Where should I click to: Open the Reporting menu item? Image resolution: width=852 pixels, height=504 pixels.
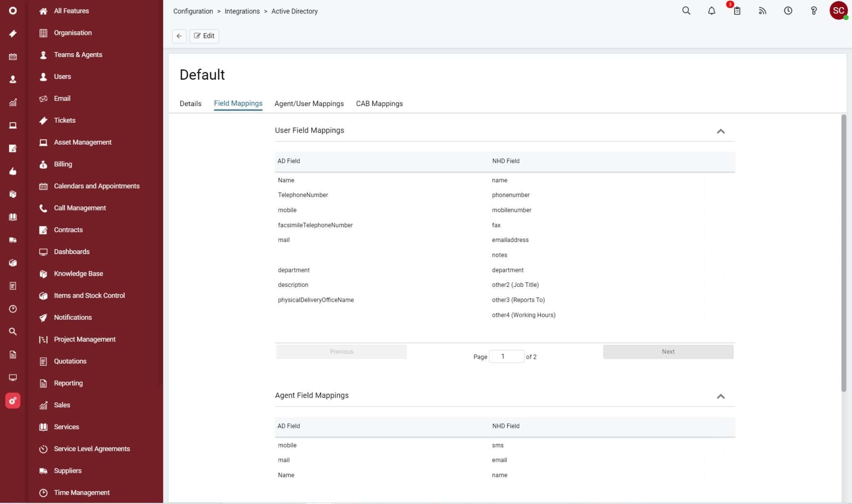pos(68,383)
